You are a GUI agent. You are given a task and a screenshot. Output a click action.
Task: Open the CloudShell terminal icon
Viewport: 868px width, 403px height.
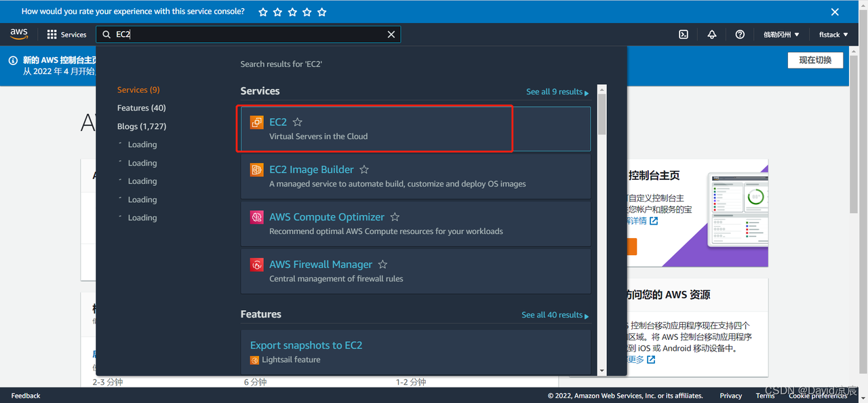(684, 35)
